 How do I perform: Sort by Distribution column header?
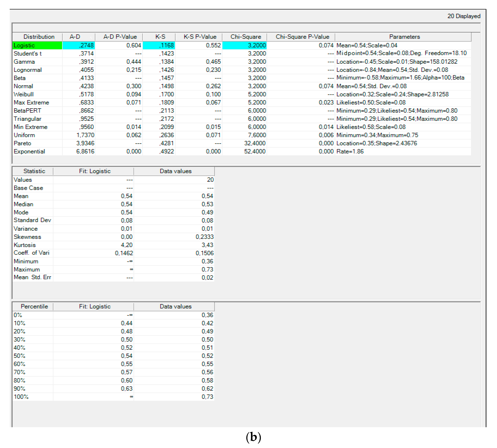pos(39,37)
